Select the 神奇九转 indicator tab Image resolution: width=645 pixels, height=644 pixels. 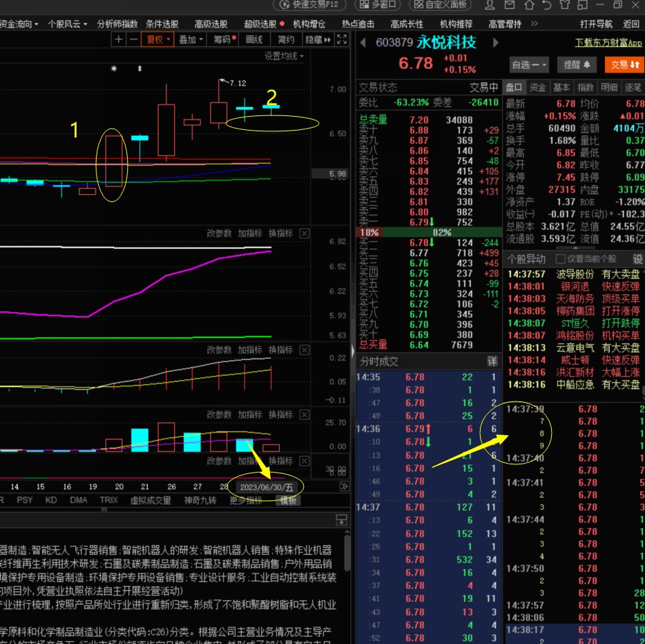(x=200, y=500)
